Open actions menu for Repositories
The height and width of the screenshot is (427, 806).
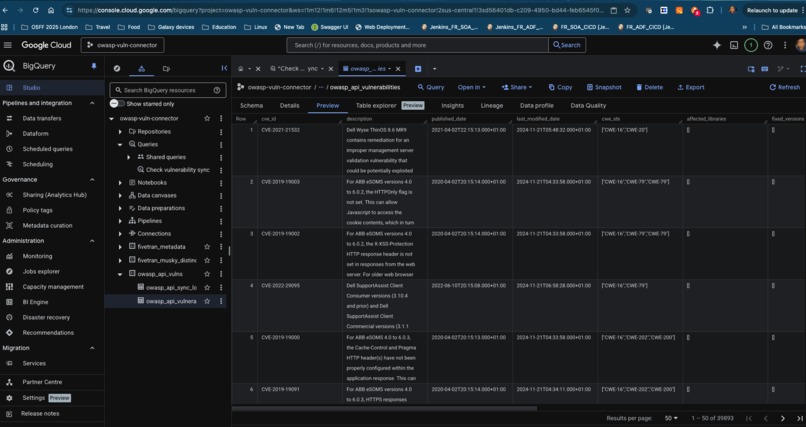click(x=221, y=132)
